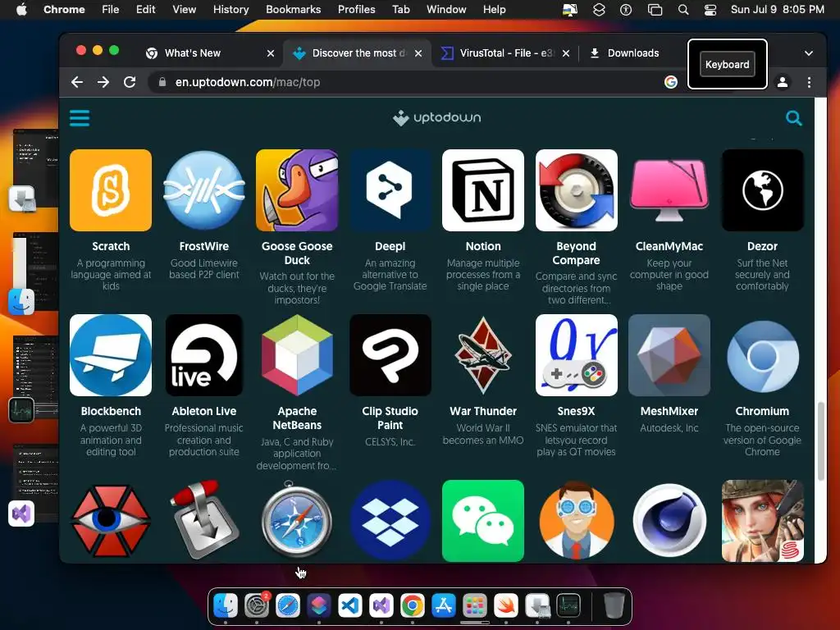Click the red eye hexagon app icon
The width and height of the screenshot is (840, 630).
coord(111,521)
